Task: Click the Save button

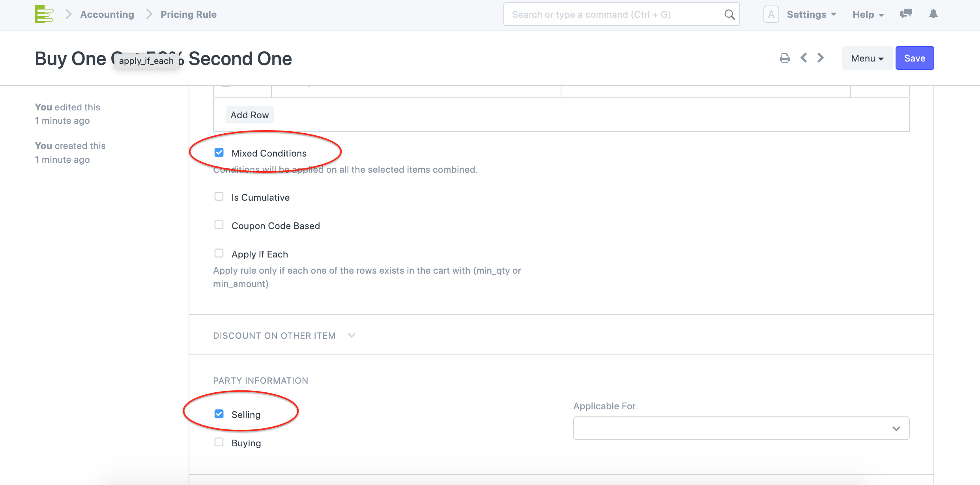Action: 915,58
